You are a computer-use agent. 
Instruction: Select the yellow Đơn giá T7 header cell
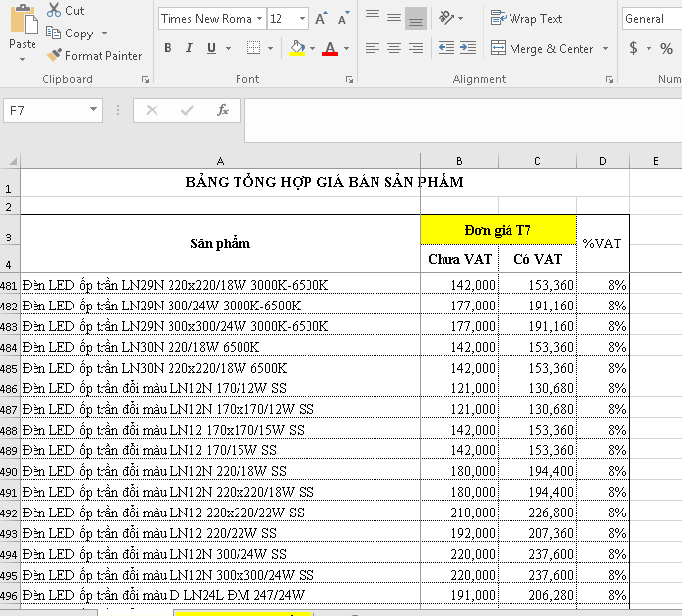click(498, 230)
